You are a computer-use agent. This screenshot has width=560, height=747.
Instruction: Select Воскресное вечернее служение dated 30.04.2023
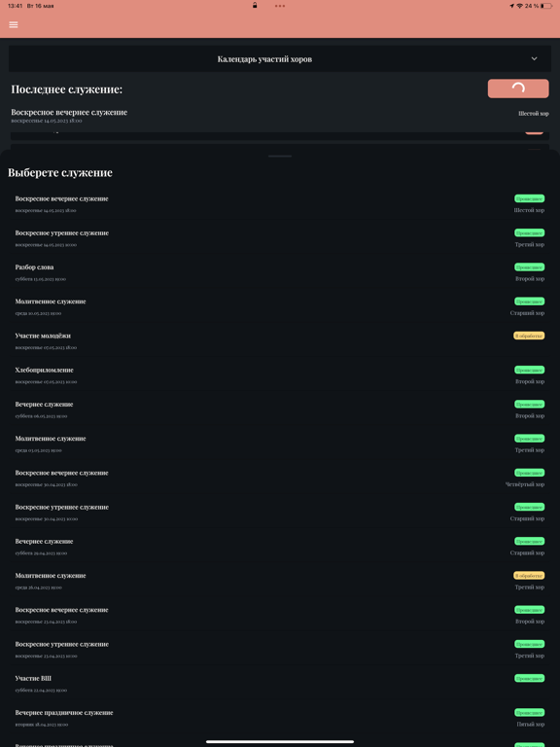click(280, 478)
